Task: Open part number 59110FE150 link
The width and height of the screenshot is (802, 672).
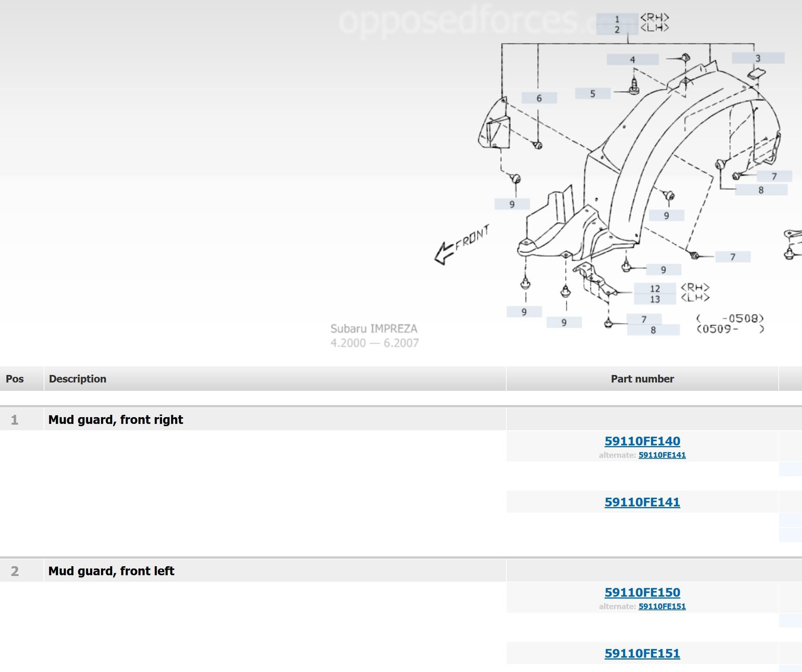Action: coord(642,592)
